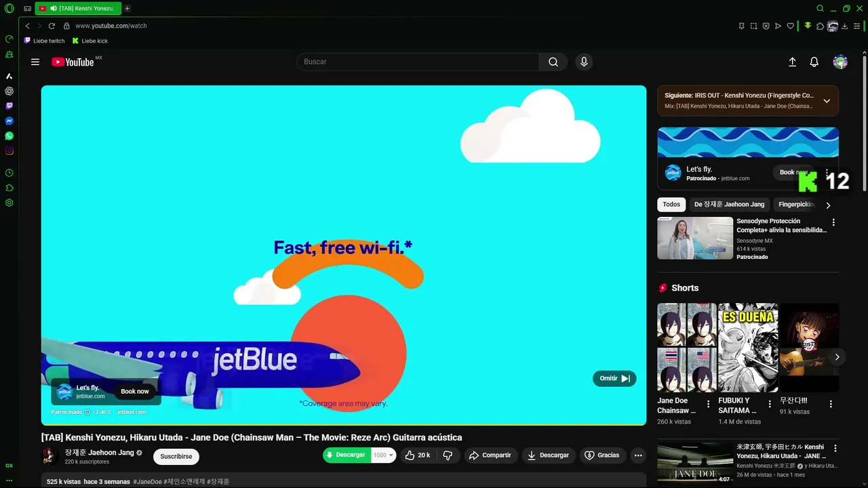Open Messenger in the sidebar
Screen dimensions: 868x488
click(x=9, y=121)
